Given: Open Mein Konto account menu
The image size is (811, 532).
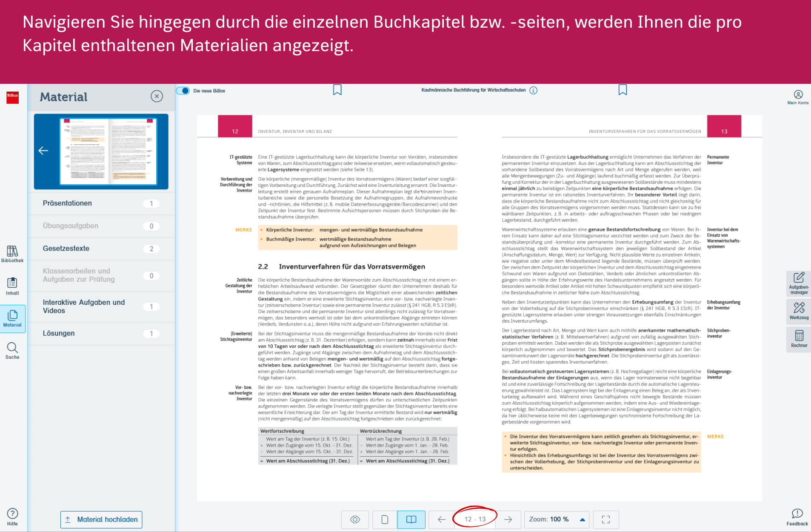Looking at the screenshot, I should 798,97.
